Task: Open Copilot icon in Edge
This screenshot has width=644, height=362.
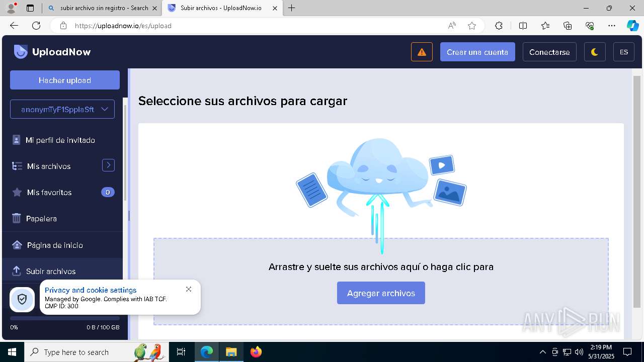Action: [633, 26]
